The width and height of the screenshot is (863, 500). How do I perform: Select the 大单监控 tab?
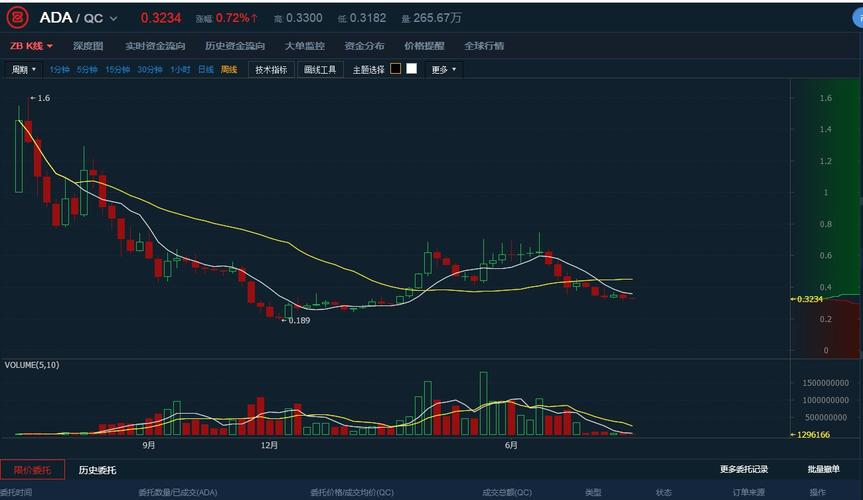click(304, 46)
